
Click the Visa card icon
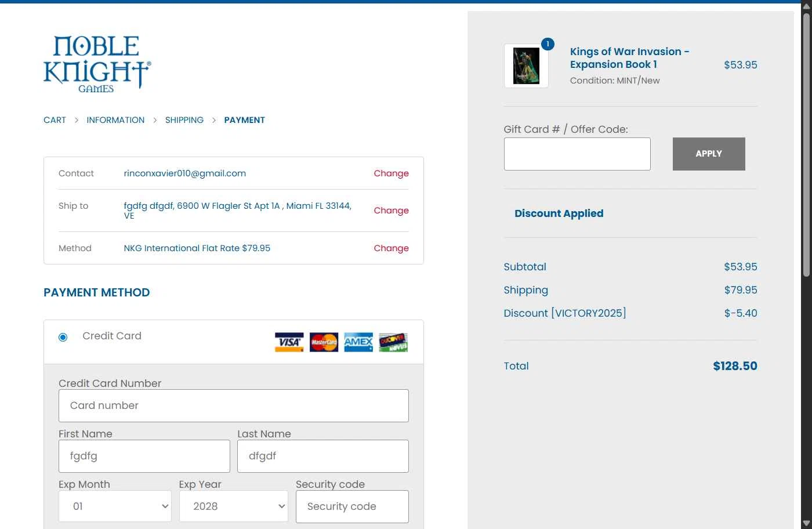289,342
